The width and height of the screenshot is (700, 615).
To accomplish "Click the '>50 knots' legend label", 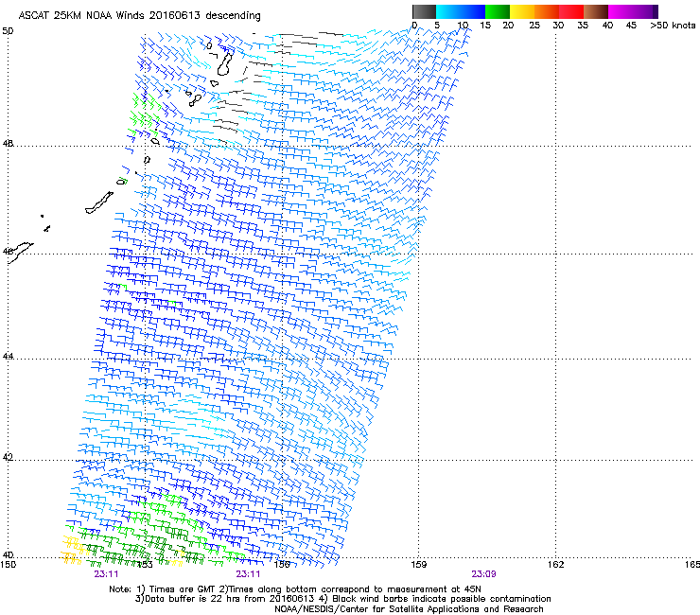I will pos(673,25).
